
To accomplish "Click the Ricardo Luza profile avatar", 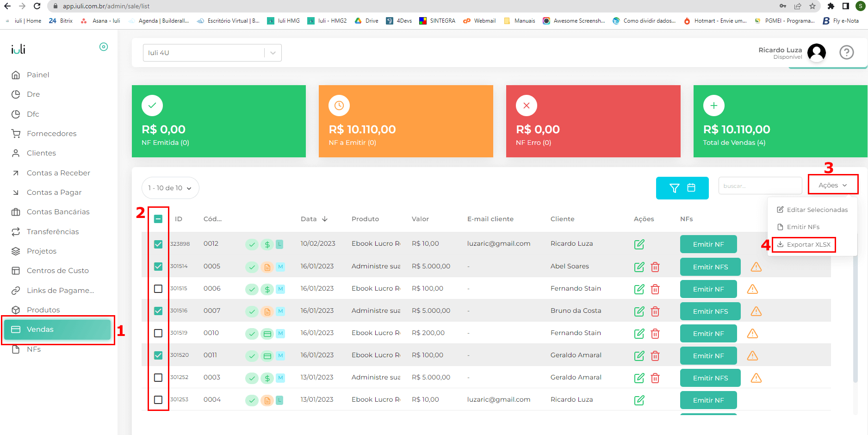I will point(817,53).
